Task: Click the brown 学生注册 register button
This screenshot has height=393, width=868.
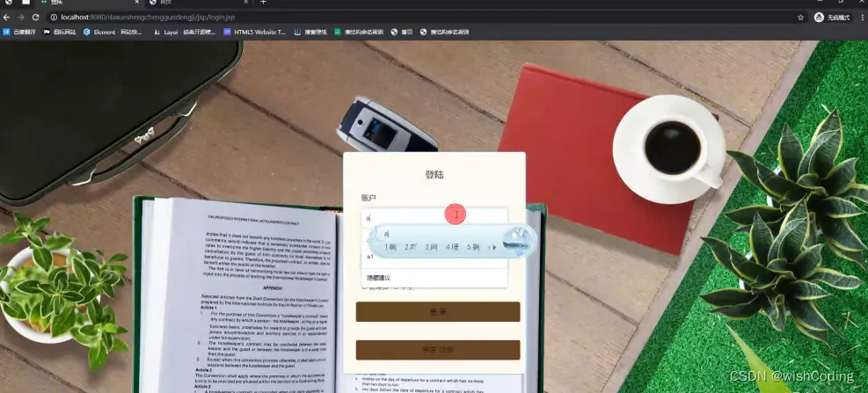Action: pos(438,350)
